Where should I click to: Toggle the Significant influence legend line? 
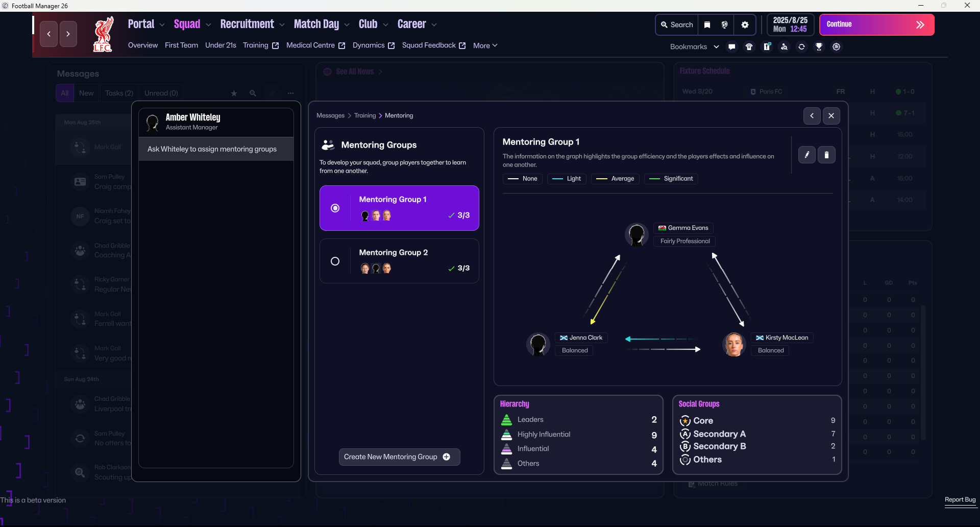tap(671, 179)
